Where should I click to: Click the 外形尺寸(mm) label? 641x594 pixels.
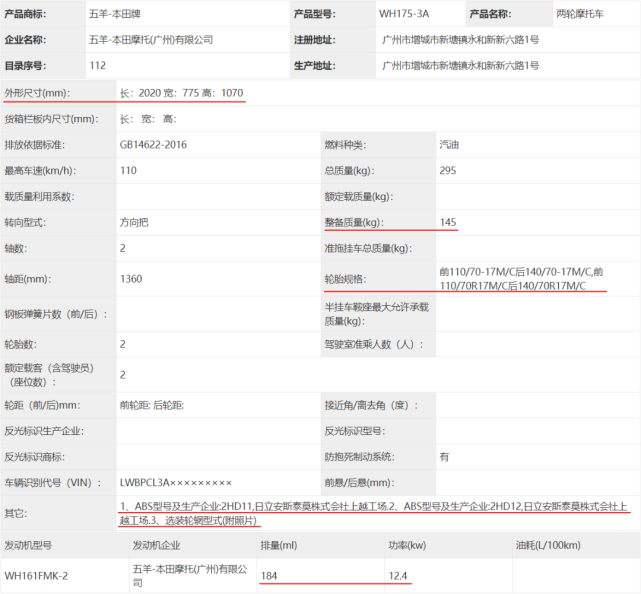tap(37, 93)
